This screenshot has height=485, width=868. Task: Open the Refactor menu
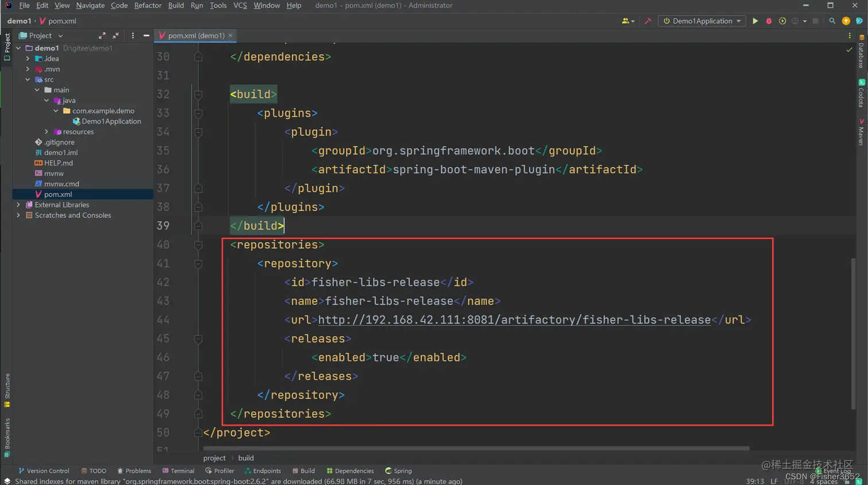tap(148, 5)
